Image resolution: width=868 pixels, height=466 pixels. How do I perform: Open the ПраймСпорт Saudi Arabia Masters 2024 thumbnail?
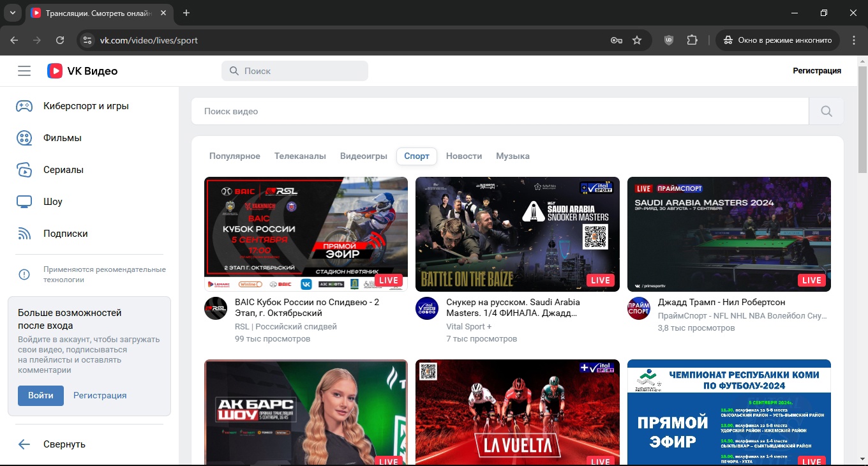[729, 234]
